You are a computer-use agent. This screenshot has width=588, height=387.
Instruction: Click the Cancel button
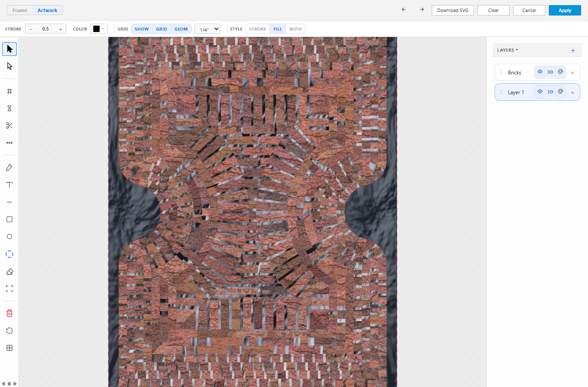point(529,10)
